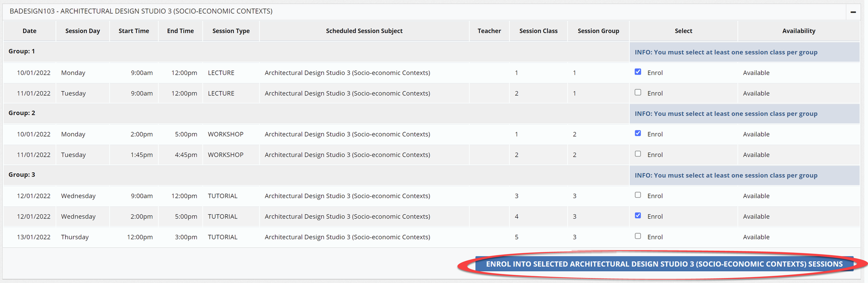Click the Session Class column header
This screenshot has height=283, width=868.
pyautogui.click(x=538, y=31)
